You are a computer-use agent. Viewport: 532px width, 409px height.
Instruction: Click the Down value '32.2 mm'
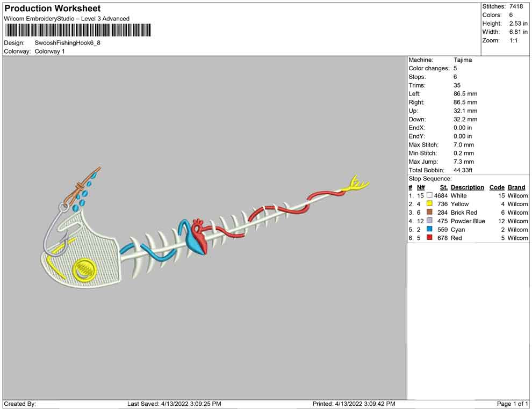point(465,119)
